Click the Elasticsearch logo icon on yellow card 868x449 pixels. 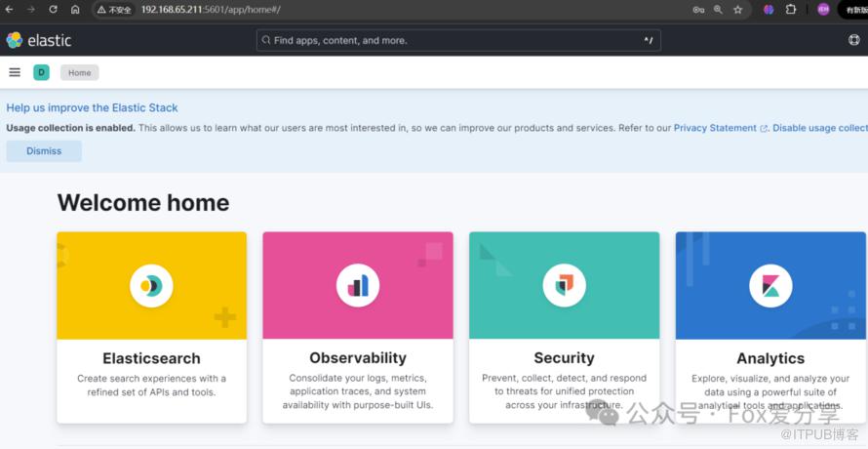[x=151, y=286]
